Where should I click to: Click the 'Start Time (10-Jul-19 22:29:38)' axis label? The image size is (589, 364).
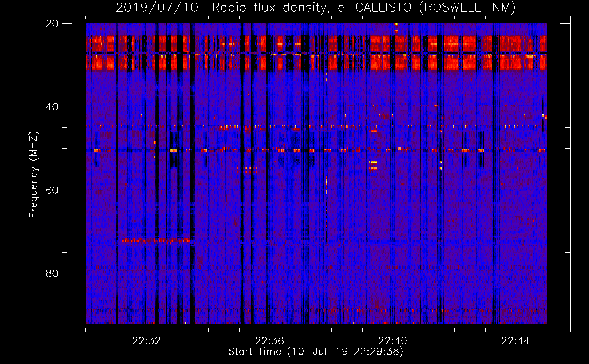coord(316,352)
